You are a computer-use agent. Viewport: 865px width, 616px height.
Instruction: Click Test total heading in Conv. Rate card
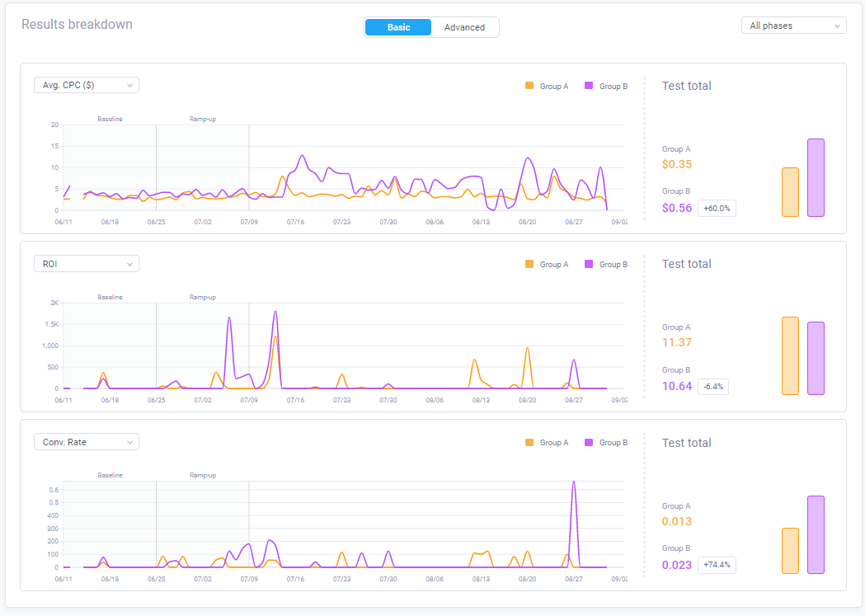pos(686,443)
